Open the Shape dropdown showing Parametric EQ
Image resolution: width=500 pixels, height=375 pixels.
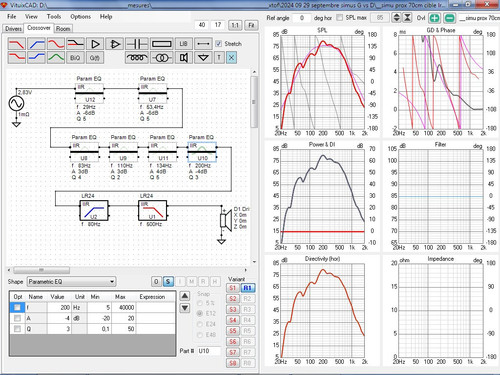[71, 282]
